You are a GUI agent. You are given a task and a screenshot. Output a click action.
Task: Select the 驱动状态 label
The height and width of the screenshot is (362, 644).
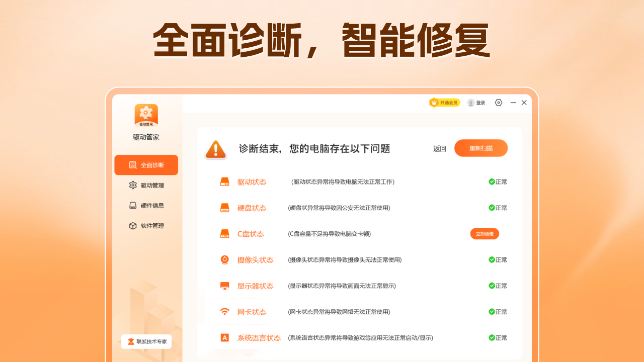(x=252, y=182)
